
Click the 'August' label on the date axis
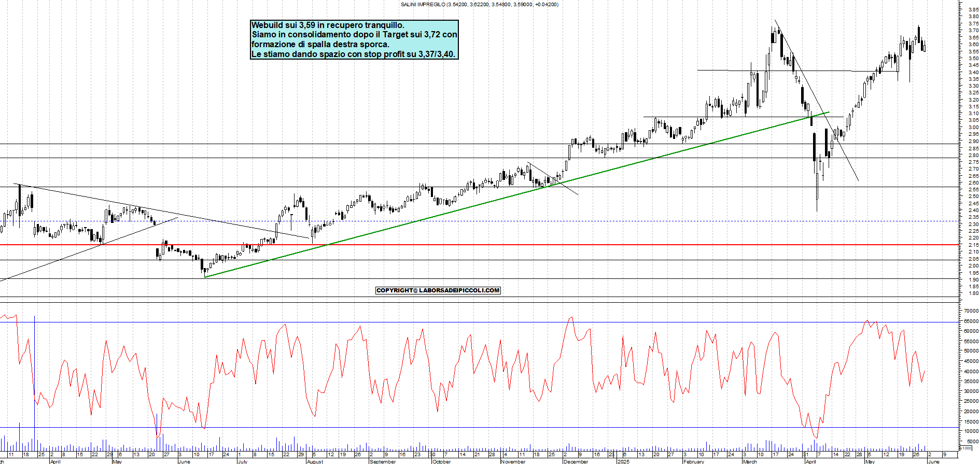[x=315, y=461]
